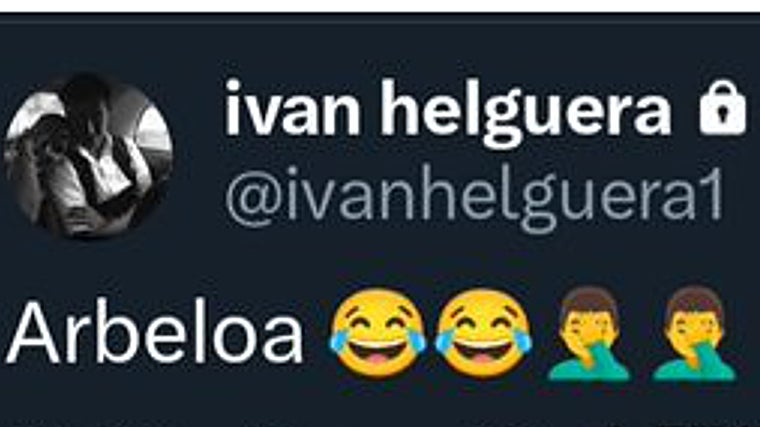The height and width of the screenshot is (427, 760).
Task: Click the protected account padlock icon
Action: [722, 108]
